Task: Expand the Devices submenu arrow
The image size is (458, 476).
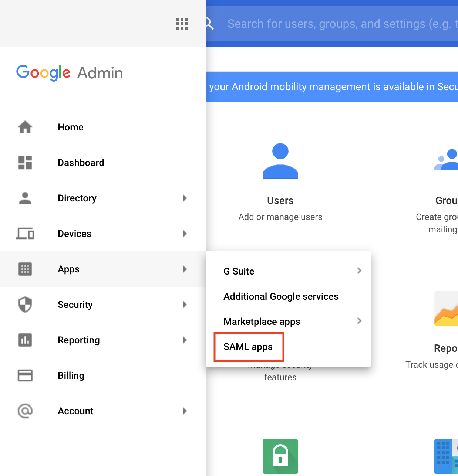Action: point(185,234)
